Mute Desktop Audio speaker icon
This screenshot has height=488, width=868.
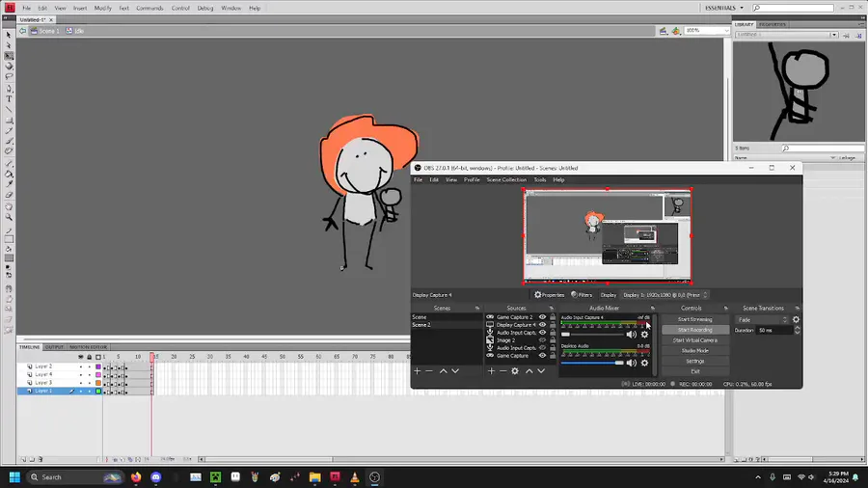click(631, 363)
